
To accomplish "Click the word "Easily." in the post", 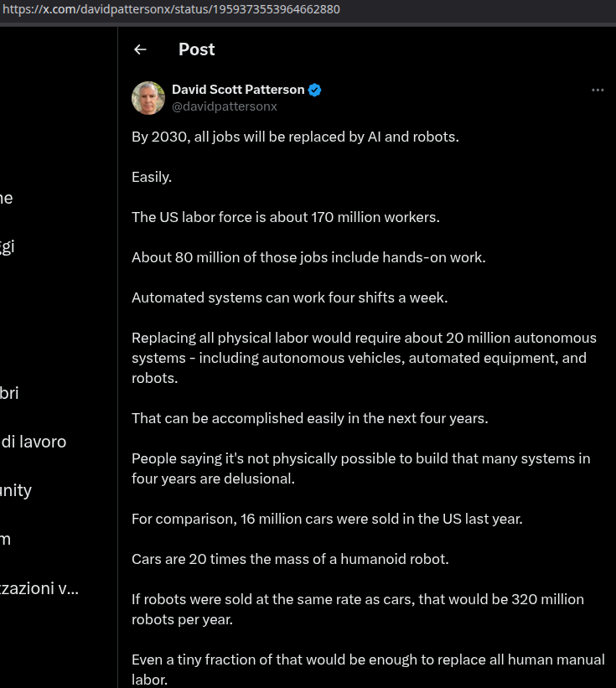I will point(152,177).
